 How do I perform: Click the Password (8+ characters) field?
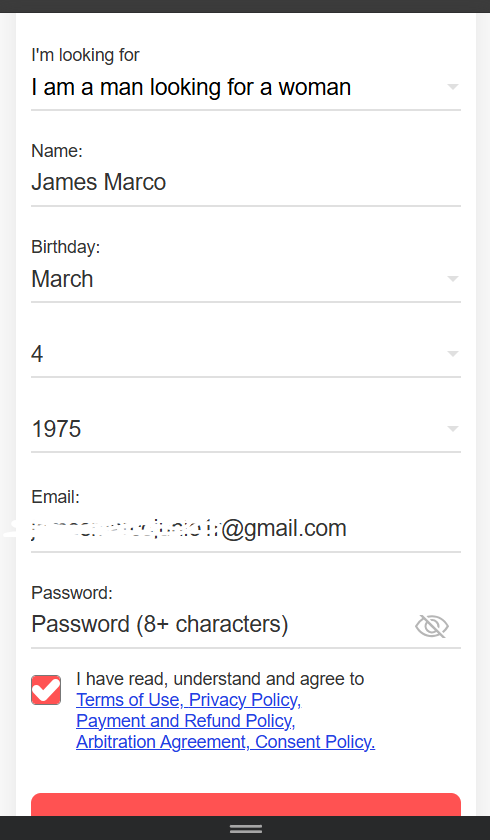coord(221,625)
